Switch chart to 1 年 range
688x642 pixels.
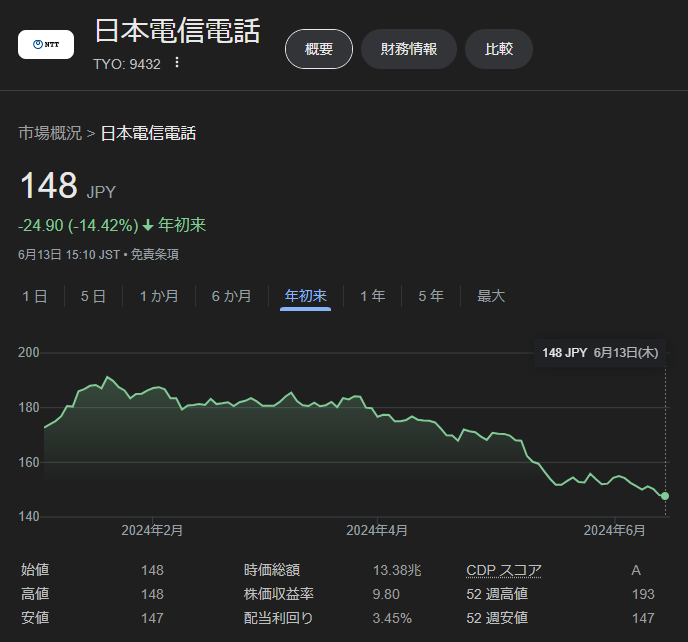373,296
